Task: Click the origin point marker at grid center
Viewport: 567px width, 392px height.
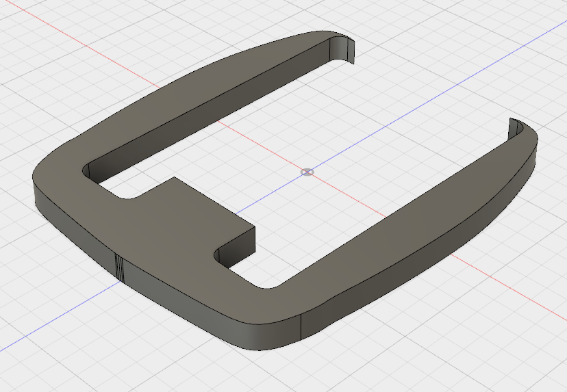Action: 307,172
